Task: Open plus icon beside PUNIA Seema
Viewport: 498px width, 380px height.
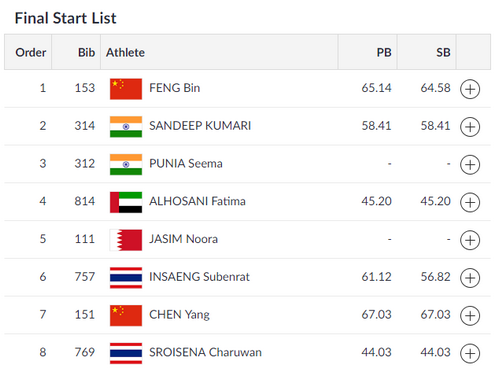Action: click(x=470, y=165)
